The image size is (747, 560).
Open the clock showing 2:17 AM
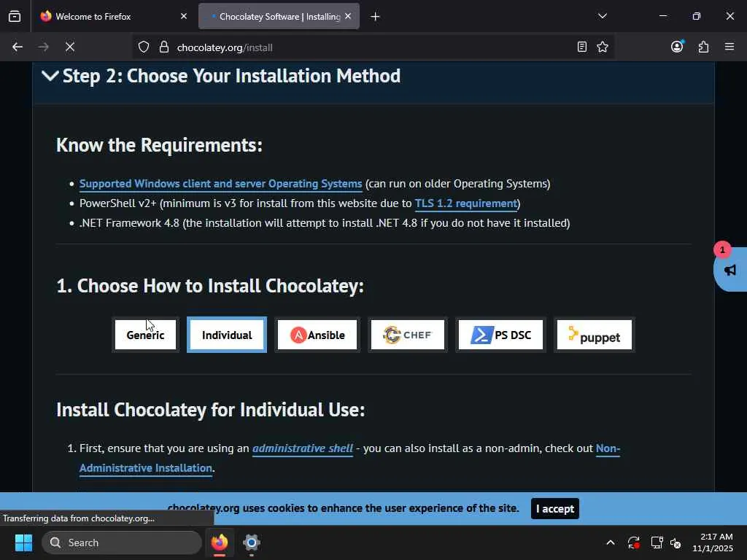(713, 542)
